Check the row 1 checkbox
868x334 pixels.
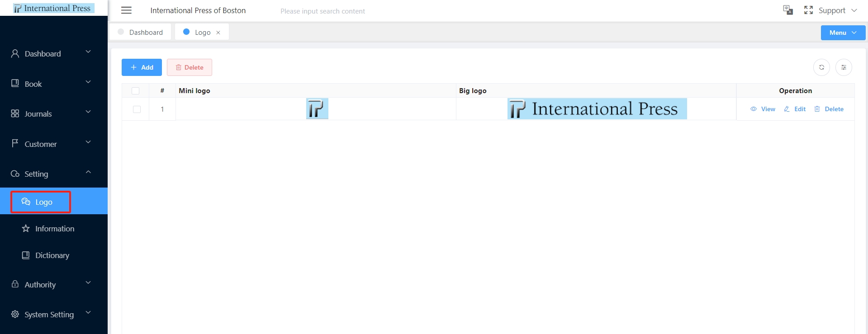click(x=137, y=109)
